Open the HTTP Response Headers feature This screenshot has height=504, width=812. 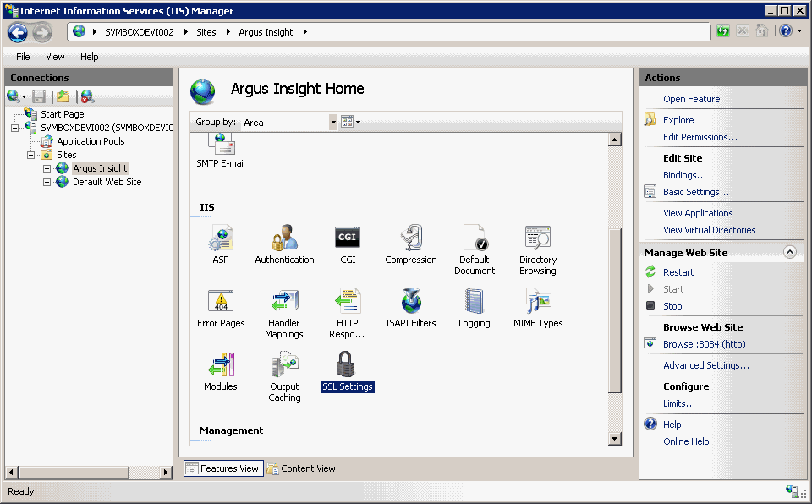click(347, 314)
